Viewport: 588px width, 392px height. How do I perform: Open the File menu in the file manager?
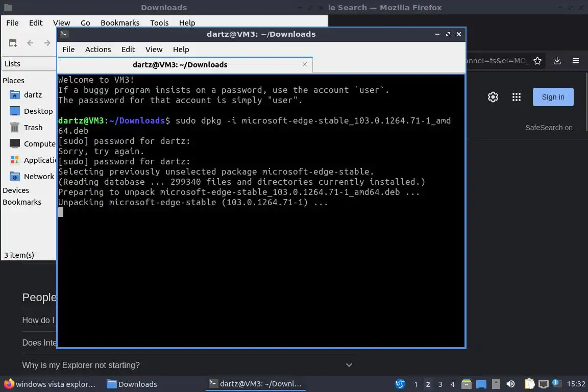(12, 23)
